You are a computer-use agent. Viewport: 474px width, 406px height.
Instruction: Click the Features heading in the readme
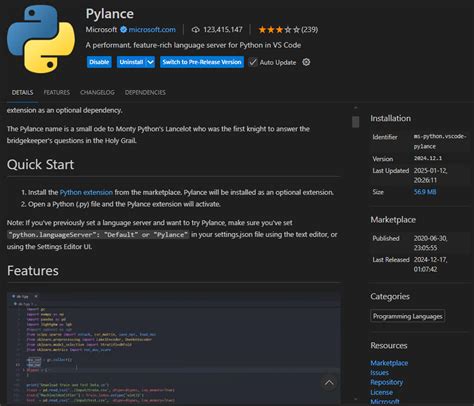(x=33, y=271)
